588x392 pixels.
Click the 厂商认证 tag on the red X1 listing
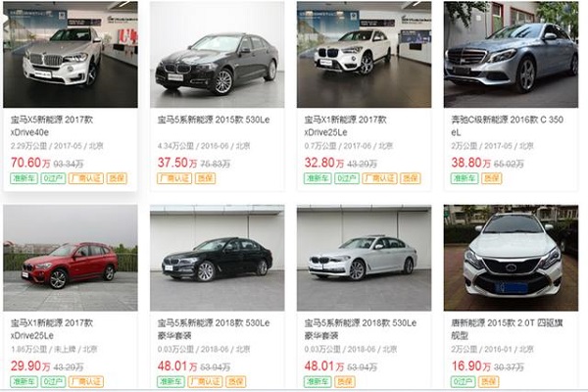[86, 381]
